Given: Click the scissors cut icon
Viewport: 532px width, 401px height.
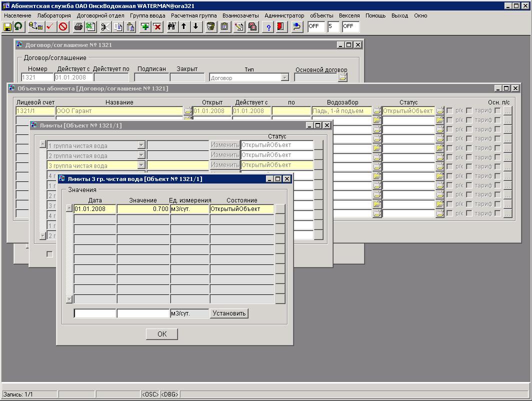Looking at the screenshot, I should point(105,26).
